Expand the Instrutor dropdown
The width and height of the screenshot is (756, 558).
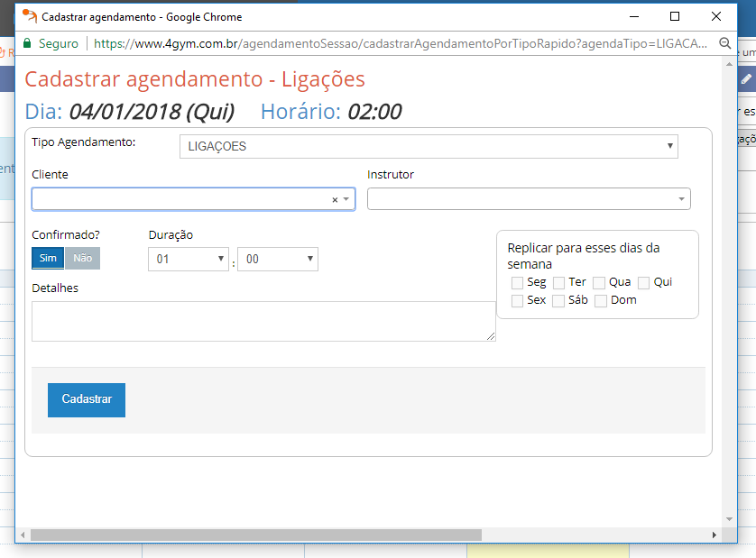529,199
